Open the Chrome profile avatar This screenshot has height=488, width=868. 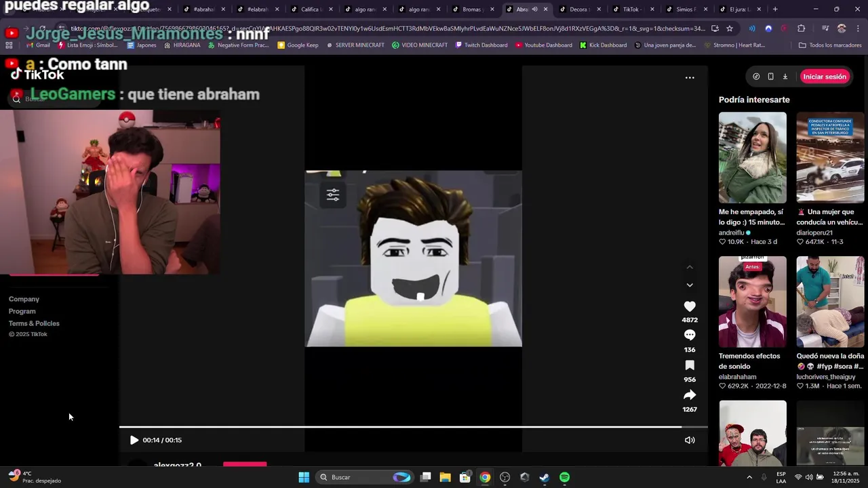click(x=842, y=28)
